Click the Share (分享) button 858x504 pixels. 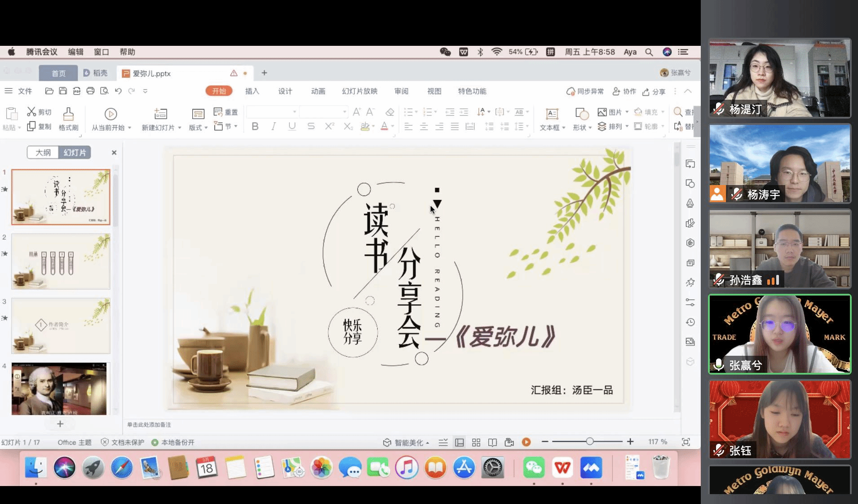point(654,92)
